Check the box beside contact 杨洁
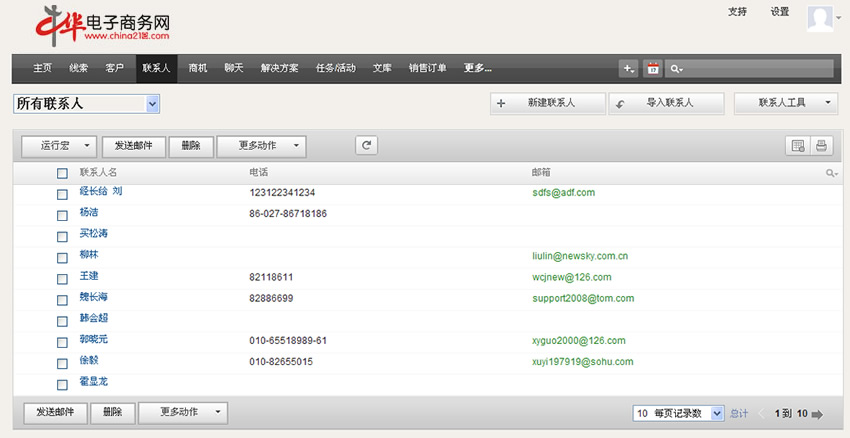The image size is (850, 438). point(62,215)
